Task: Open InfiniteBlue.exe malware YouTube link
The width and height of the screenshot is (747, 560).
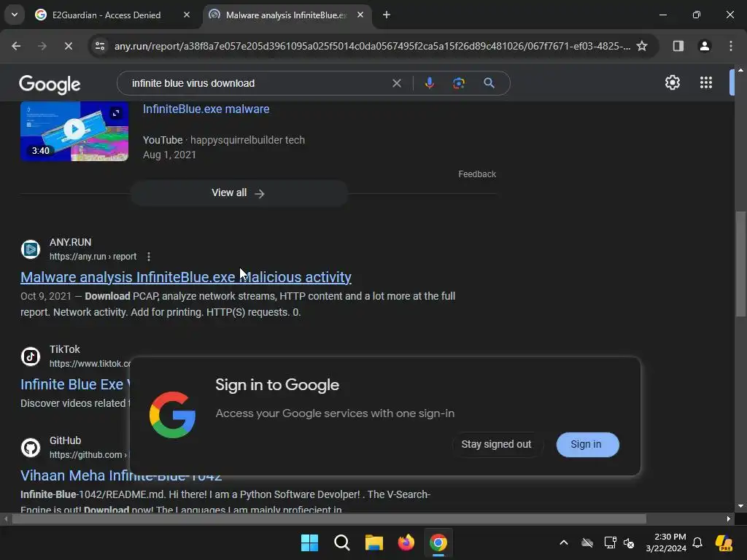Action: point(206,109)
